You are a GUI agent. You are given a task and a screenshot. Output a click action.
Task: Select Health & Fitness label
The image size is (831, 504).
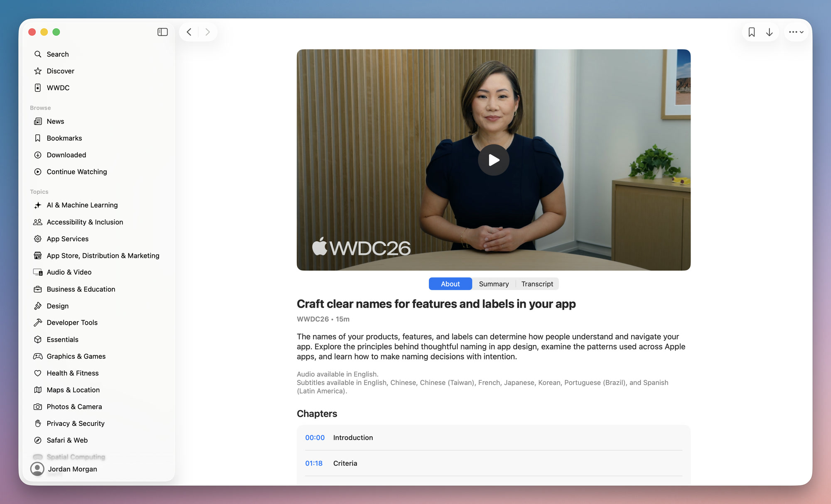click(73, 373)
